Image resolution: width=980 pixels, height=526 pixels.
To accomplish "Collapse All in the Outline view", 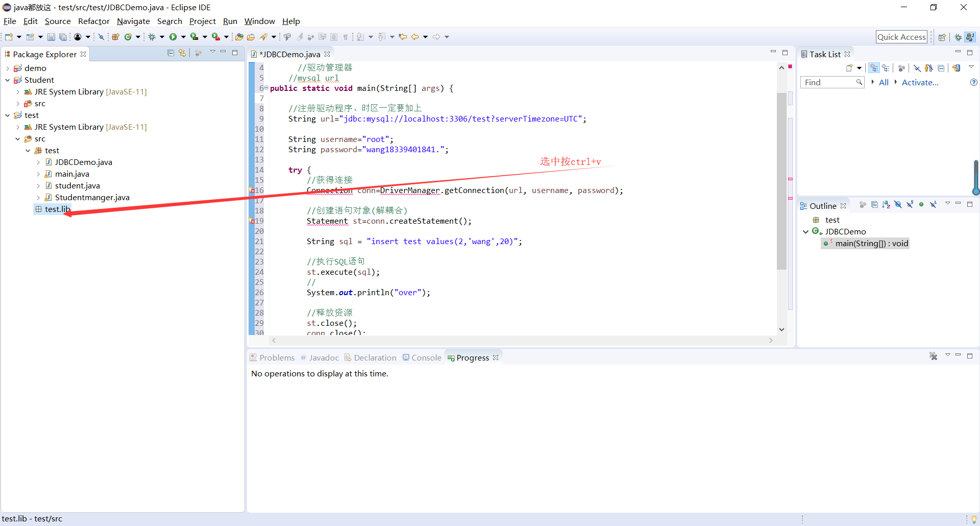I will click(874, 205).
